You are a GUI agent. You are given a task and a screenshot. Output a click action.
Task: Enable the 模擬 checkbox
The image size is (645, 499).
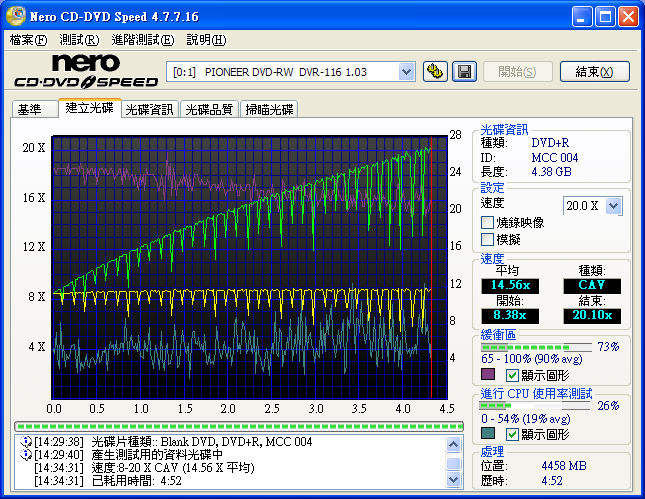coord(488,240)
